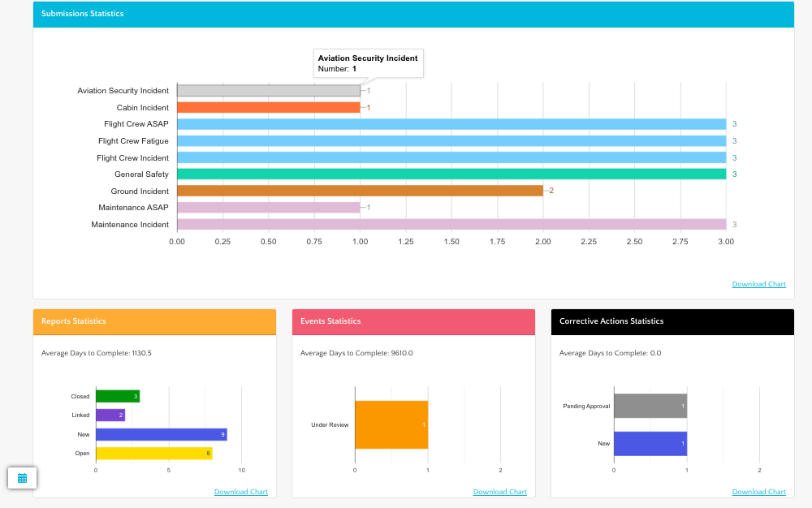
Task: Click the Under Review events orange bar
Action: pyautogui.click(x=391, y=424)
